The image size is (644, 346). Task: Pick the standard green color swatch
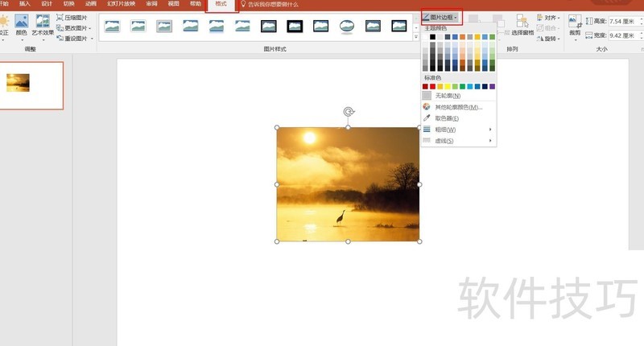tap(462, 87)
